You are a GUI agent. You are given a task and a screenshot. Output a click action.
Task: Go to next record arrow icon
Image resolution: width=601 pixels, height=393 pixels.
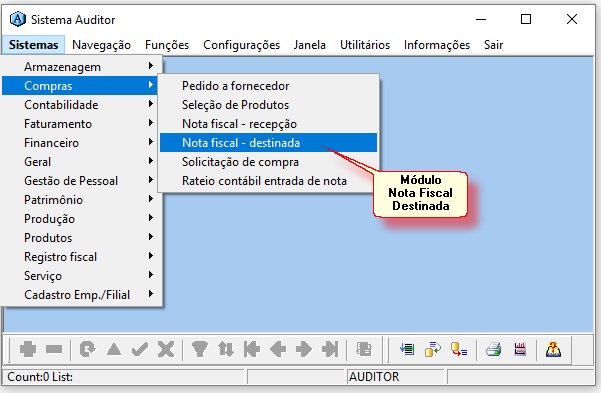[x=304, y=349]
